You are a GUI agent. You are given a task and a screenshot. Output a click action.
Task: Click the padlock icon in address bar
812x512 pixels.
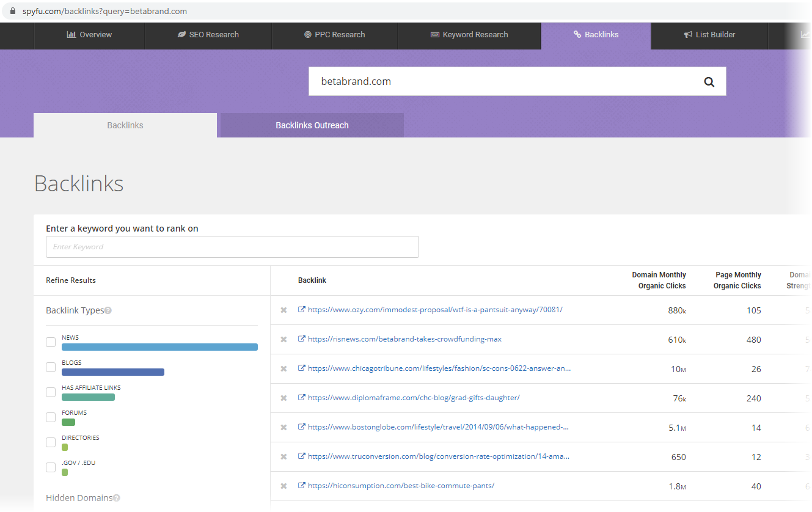(13, 11)
